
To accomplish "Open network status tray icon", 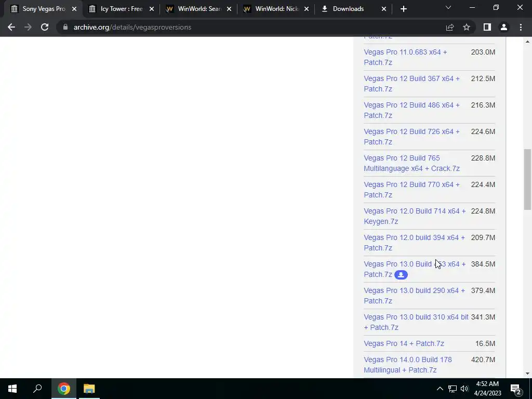I will [453, 389].
